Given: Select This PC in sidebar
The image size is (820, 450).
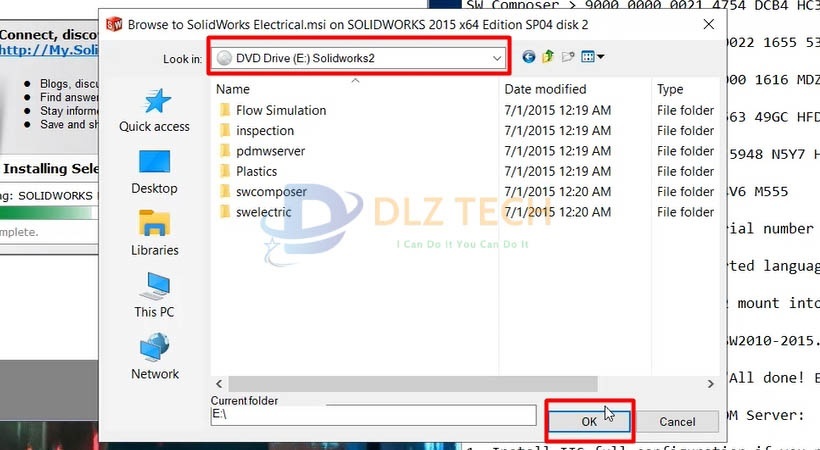Looking at the screenshot, I should [x=154, y=296].
